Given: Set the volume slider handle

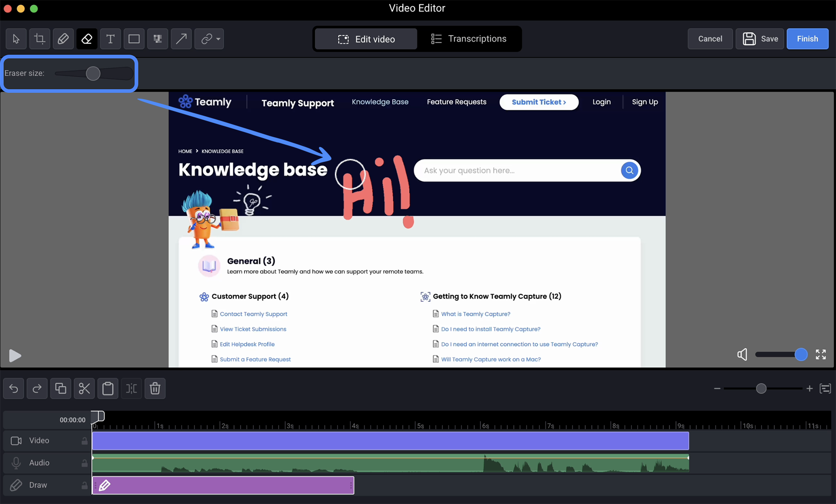Looking at the screenshot, I should pyautogui.click(x=801, y=354).
